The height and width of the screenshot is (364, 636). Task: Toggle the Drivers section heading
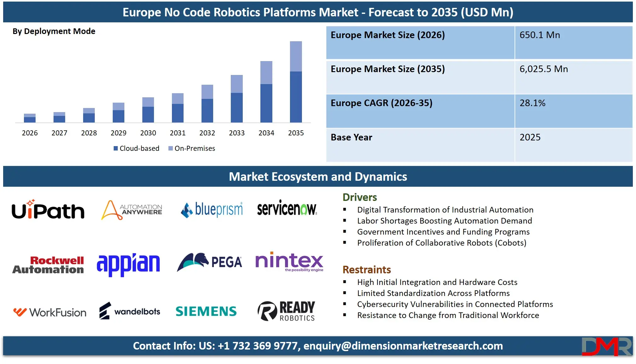pos(359,197)
